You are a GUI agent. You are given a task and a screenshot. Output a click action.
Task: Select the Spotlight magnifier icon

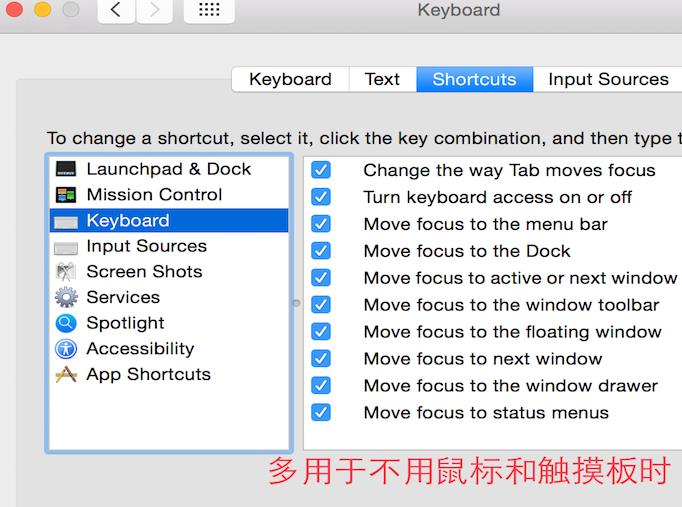66,323
